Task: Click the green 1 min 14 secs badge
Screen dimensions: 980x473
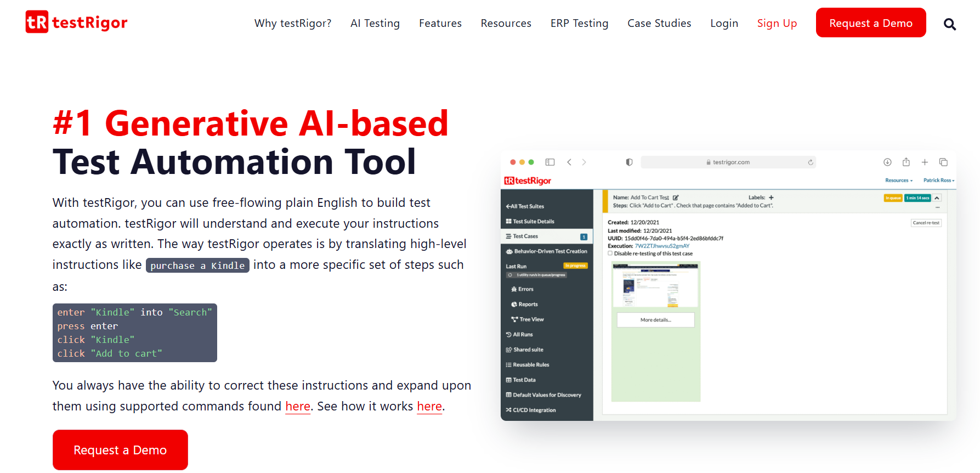Action: click(x=917, y=198)
